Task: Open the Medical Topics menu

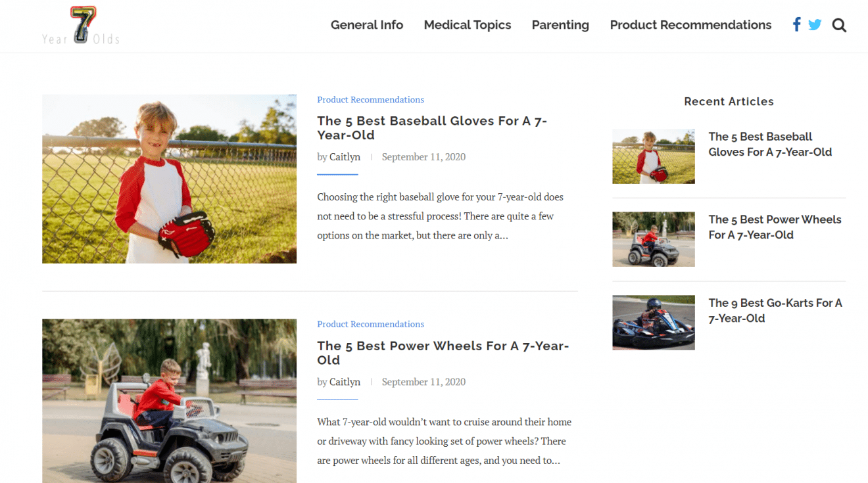Action: click(x=468, y=25)
